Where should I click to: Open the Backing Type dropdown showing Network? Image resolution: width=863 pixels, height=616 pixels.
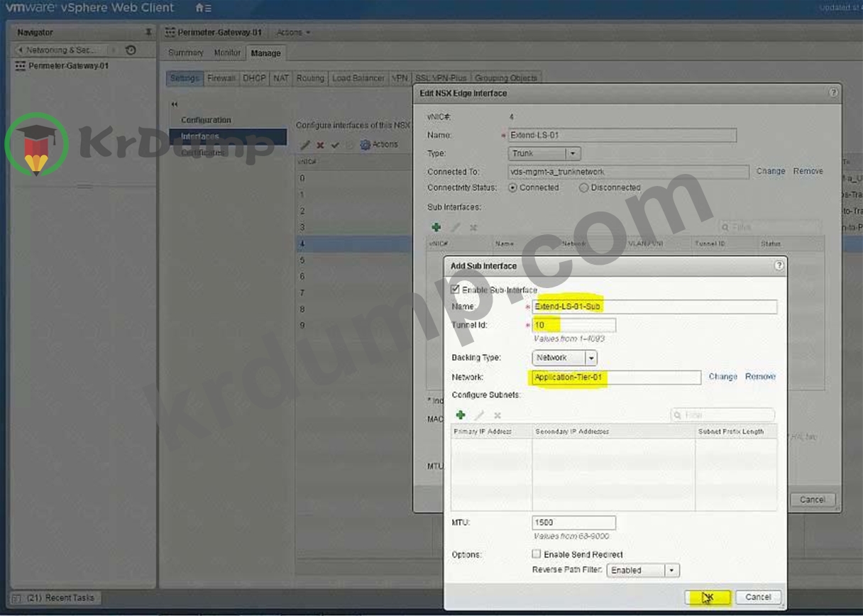[564, 358]
